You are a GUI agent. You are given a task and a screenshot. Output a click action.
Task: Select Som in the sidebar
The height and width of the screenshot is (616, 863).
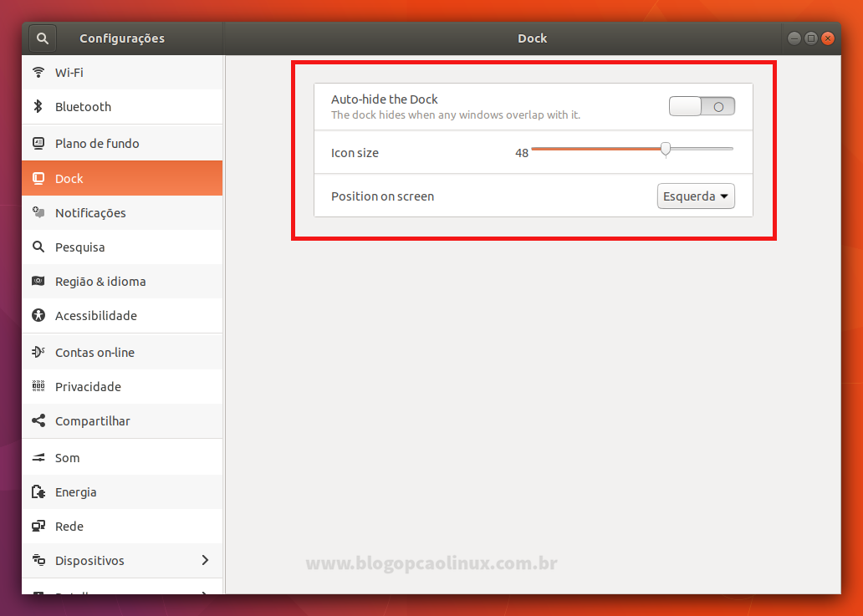click(122, 457)
